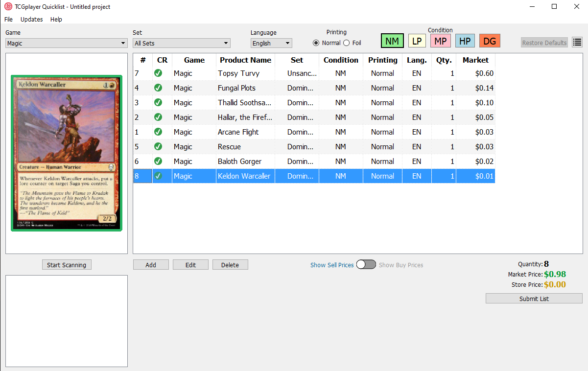Choose the orange DG condition swatch
Screen dimensions: 588x371
point(489,41)
